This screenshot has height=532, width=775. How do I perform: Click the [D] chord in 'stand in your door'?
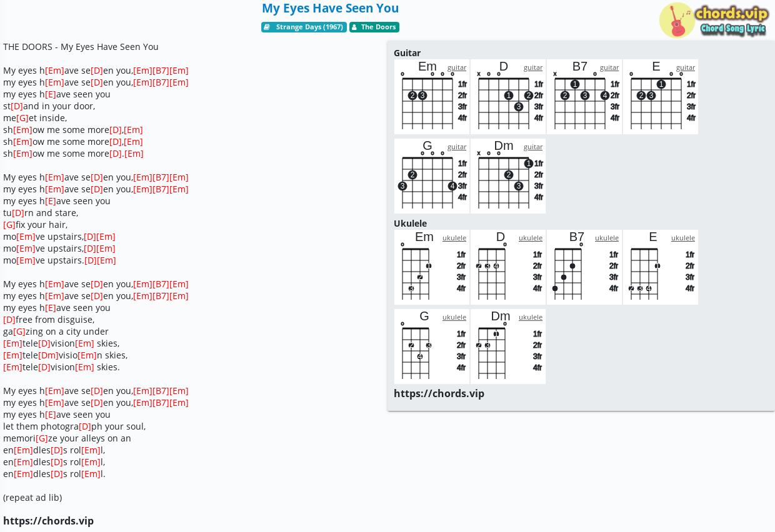tap(17, 106)
